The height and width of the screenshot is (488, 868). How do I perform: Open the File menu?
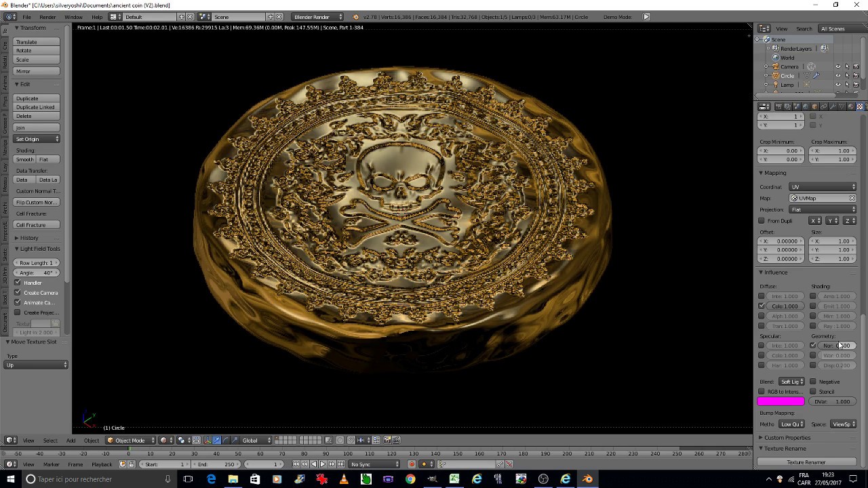pos(26,16)
